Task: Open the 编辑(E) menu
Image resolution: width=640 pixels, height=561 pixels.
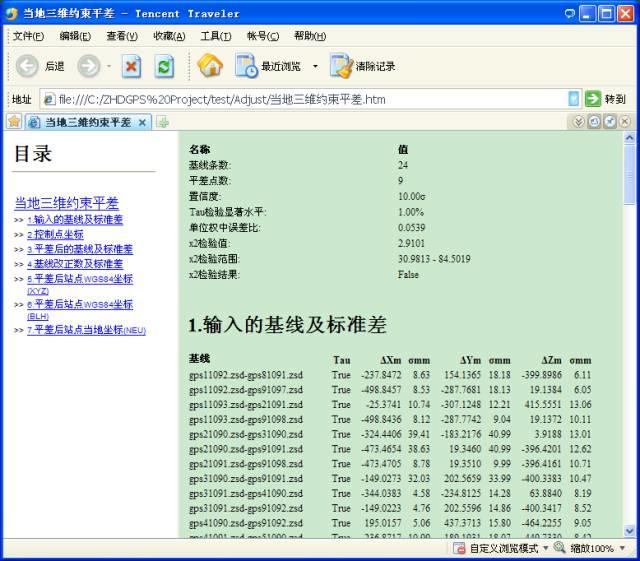Action: [75, 36]
